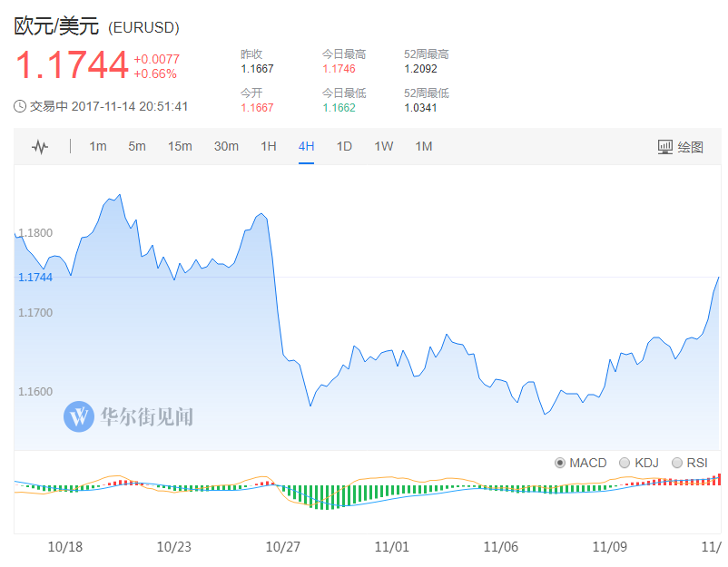Select the KDJ indicator radio button
This screenshot has width=728, height=567.
[625, 463]
